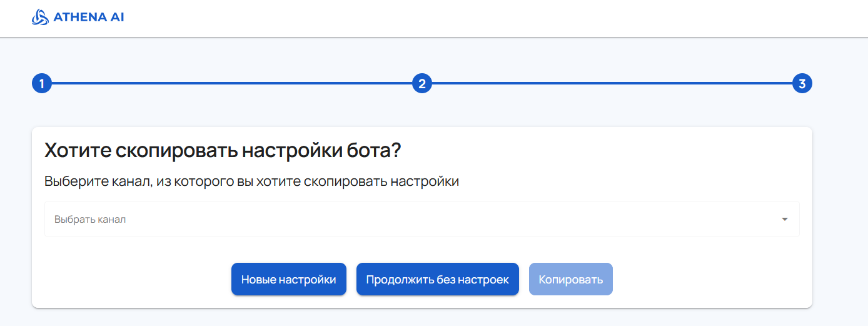Click the ATHENA AI brand name text
This screenshot has height=326, width=868.
(x=88, y=18)
